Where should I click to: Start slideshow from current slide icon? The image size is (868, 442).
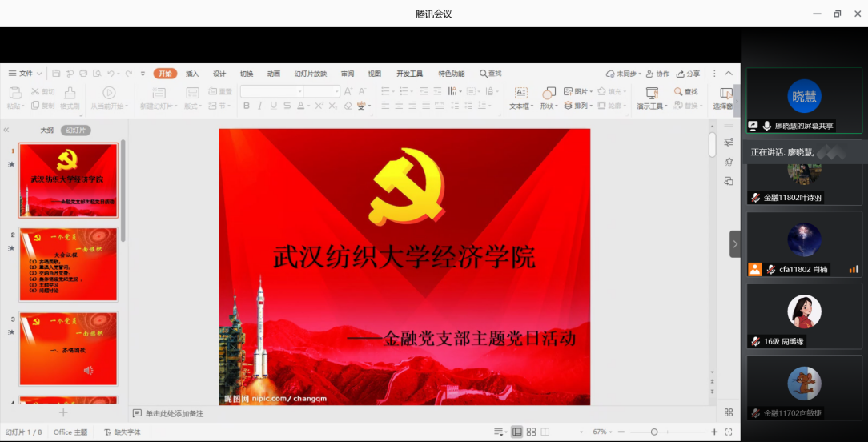pos(109,98)
